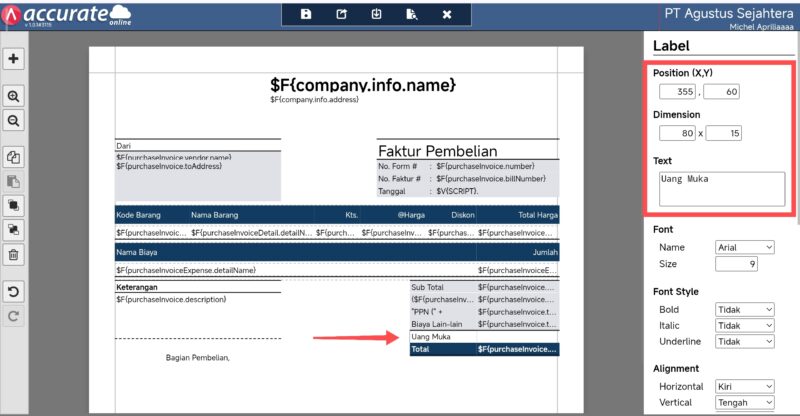Zoom out of the design canvas

tap(14, 120)
